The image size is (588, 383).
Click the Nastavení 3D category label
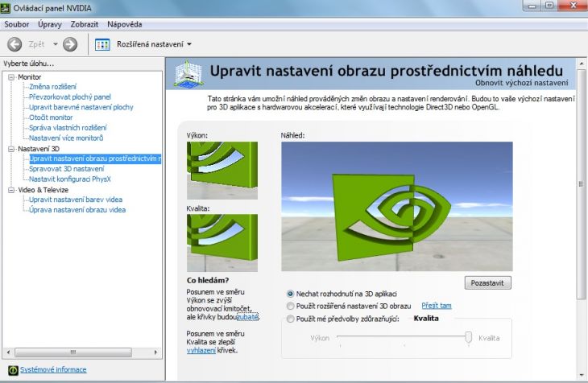pos(39,149)
